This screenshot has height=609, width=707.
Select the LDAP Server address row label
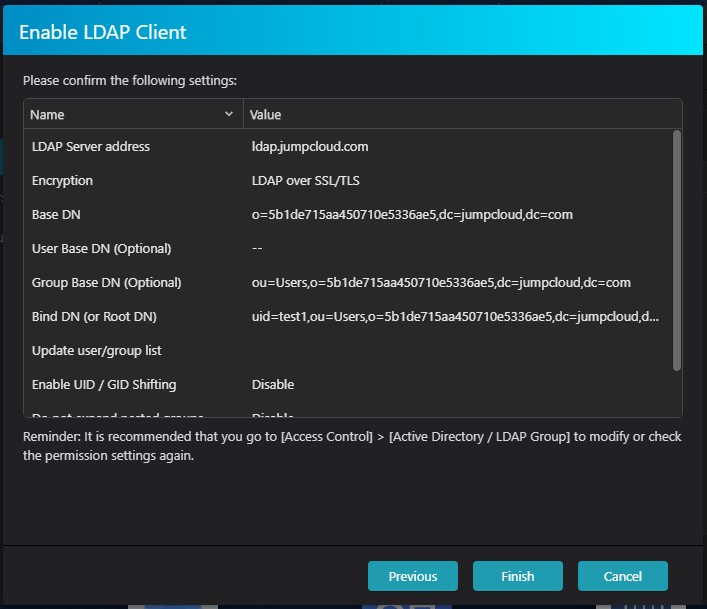pyautogui.click(x=91, y=147)
